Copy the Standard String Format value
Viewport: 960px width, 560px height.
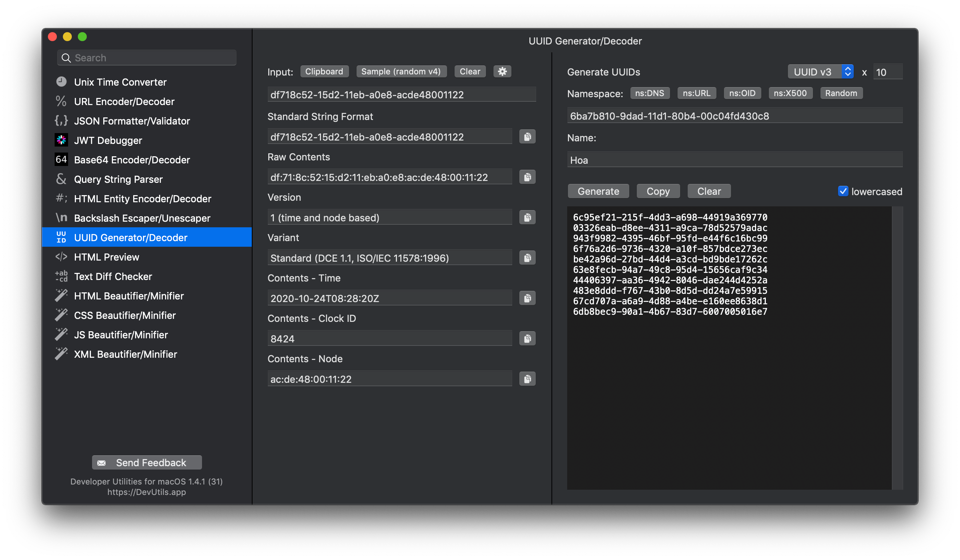click(x=527, y=137)
